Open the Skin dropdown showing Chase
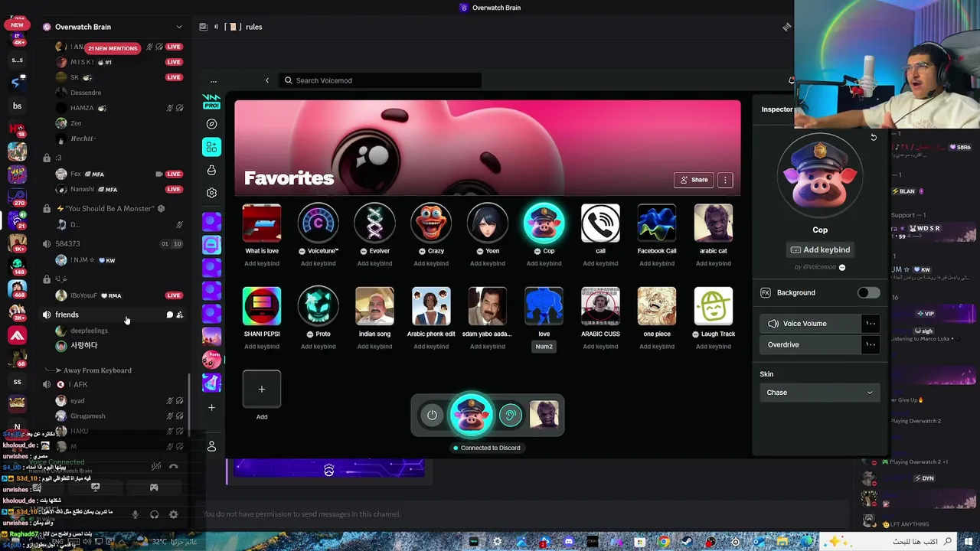Viewport: 980px width, 551px height. coord(820,393)
